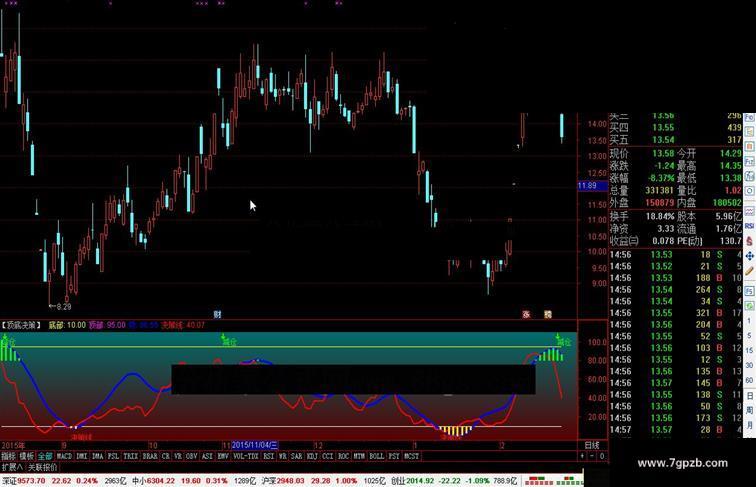
Task: Switch to the VR indicator tab
Action: 178,456
